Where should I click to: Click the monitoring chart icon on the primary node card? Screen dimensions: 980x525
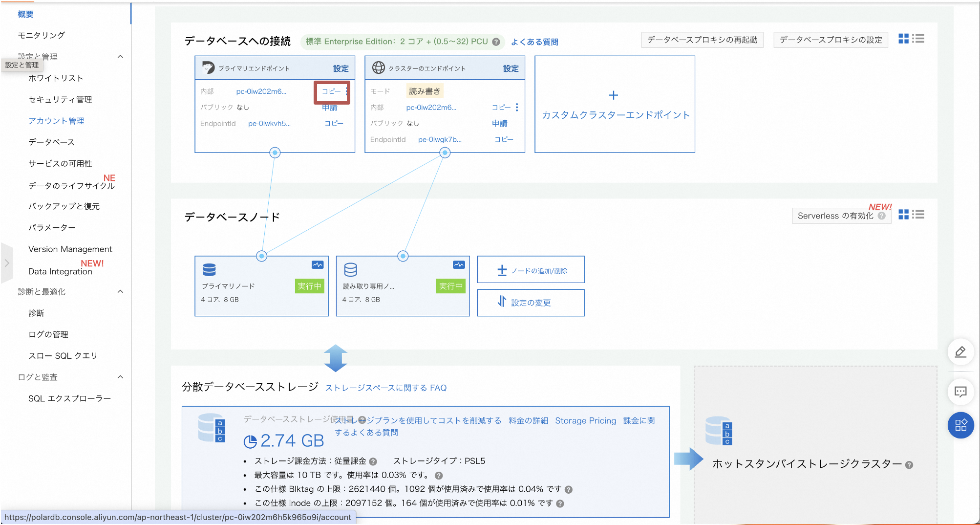[317, 264]
